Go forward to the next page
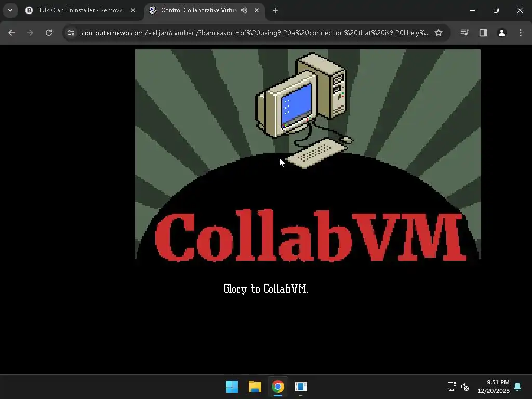This screenshot has width=532, height=399. point(30,33)
